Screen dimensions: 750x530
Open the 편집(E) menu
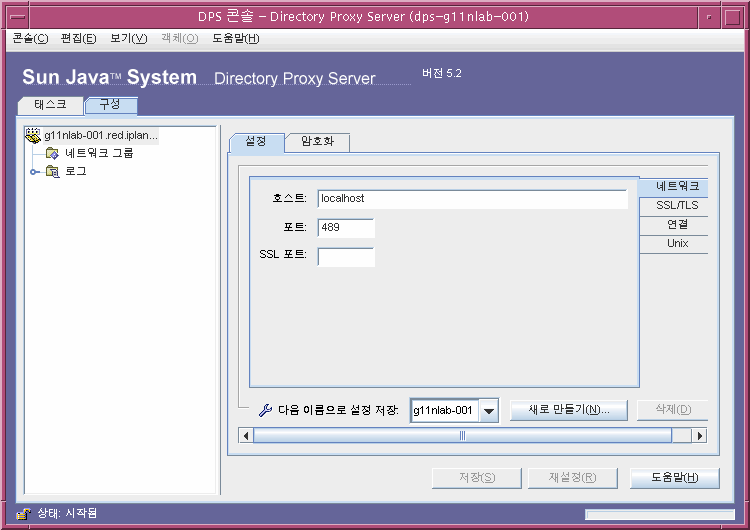78,38
